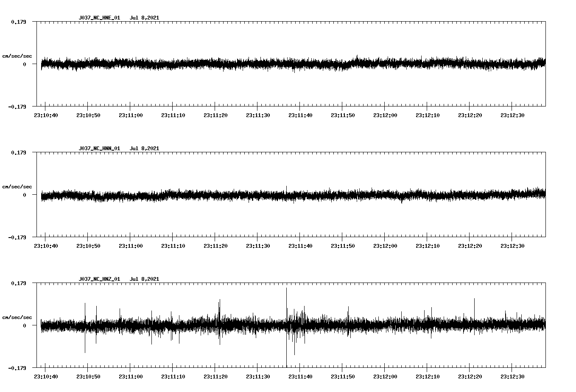This screenshot has height=392, width=576.
Task: Click the Jul 8,2021 date on the HNN plot
Action: tap(144, 148)
